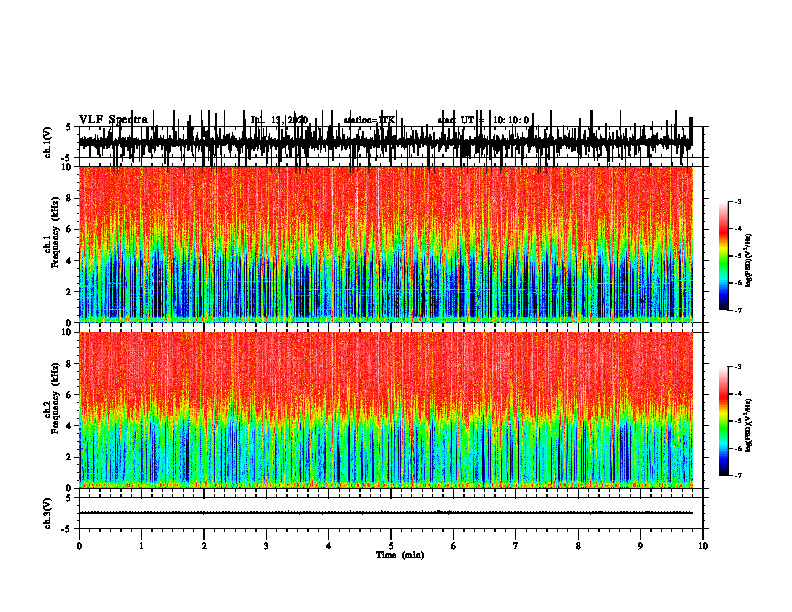The width and height of the screenshot is (792, 612).
Task: Click the ch.2 spectrogram plot area
Action: click(385, 410)
